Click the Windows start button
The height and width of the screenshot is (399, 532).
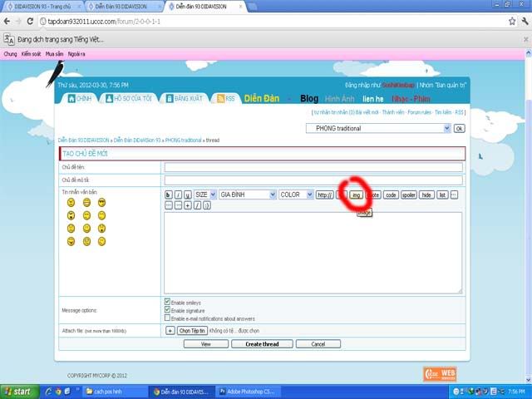pos(19,392)
